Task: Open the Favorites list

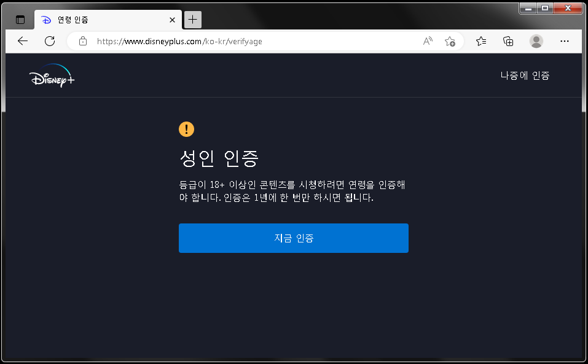Action: [481, 41]
